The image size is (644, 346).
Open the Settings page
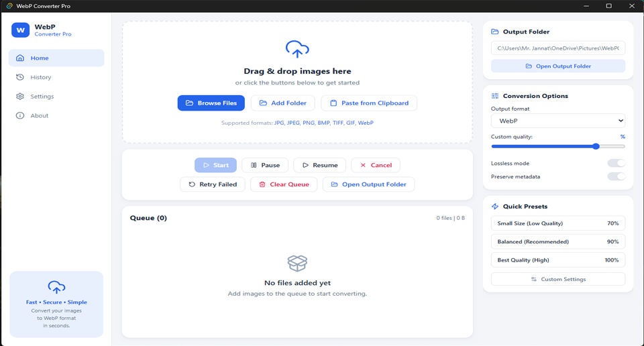pyautogui.click(x=56, y=97)
